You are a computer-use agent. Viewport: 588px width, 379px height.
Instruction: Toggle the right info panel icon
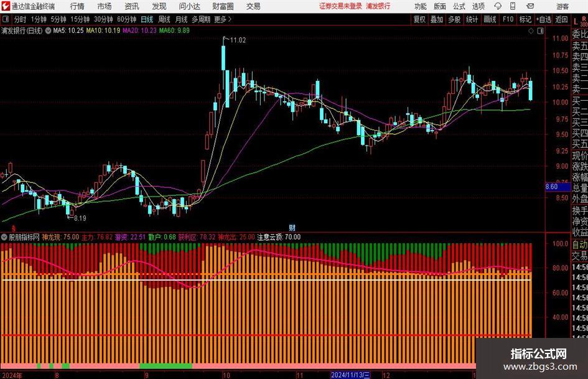tap(540, 30)
